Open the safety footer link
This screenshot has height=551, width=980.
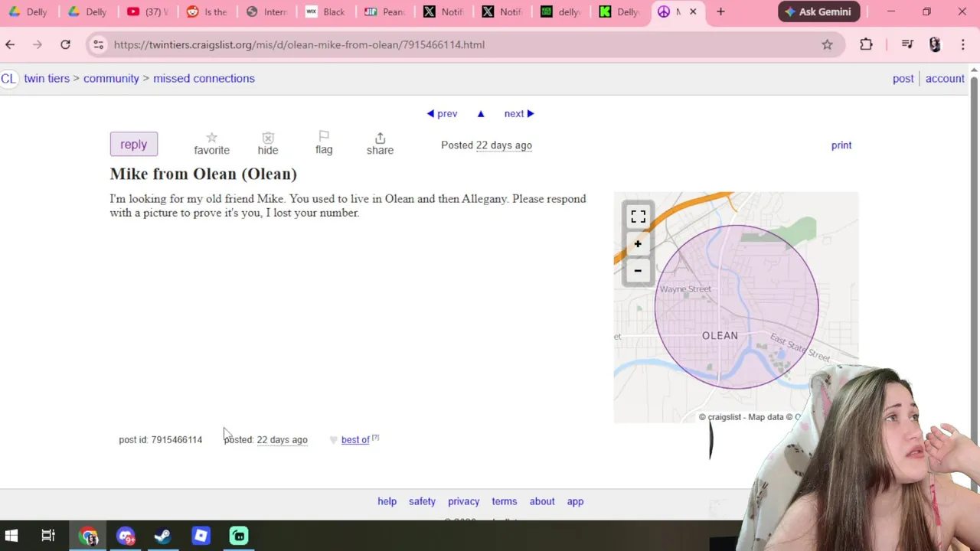coord(422,501)
